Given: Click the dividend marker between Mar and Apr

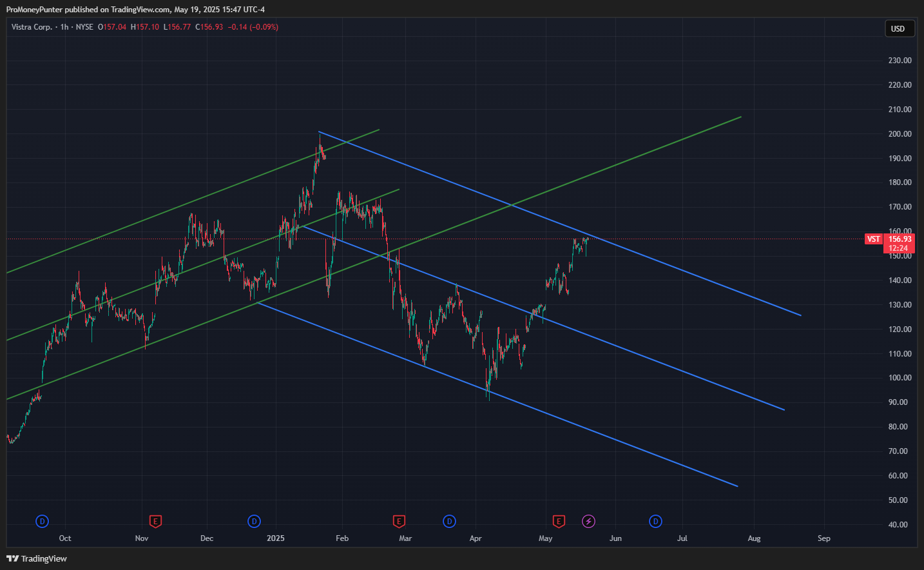Looking at the screenshot, I should [x=449, y=521].
